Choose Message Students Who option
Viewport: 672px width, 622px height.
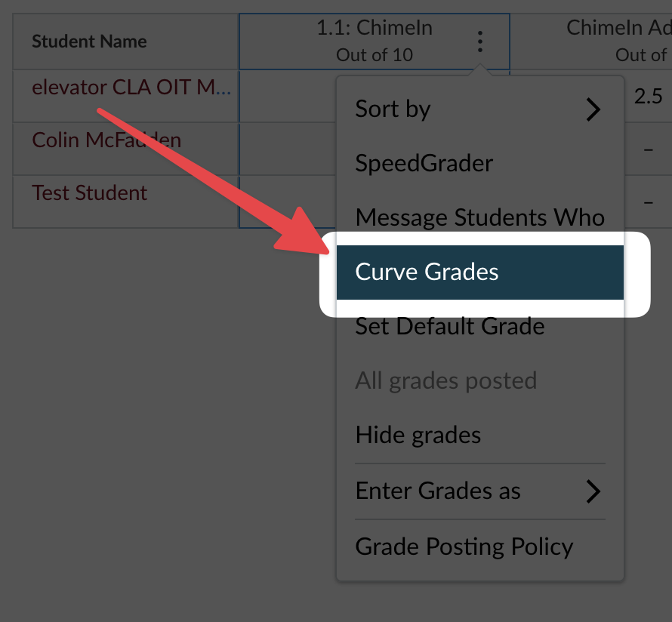479,217
